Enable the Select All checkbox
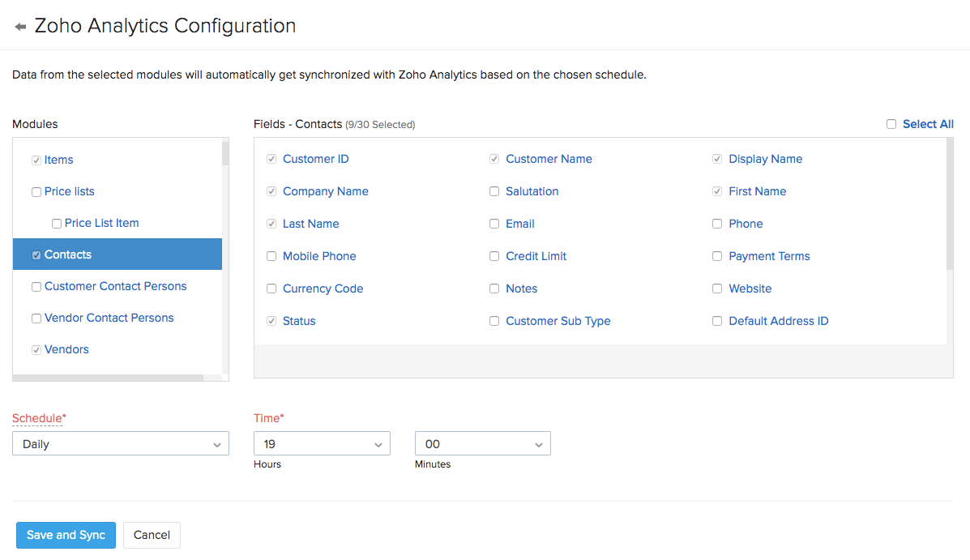The height and width of the screenshot is (560, 970). [x=891, y=124]
